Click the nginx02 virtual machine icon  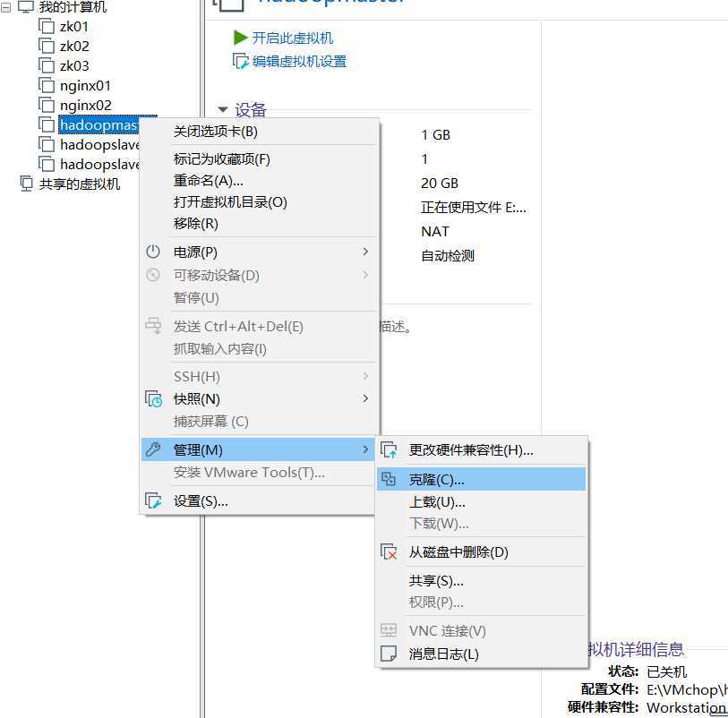[47, 105]
